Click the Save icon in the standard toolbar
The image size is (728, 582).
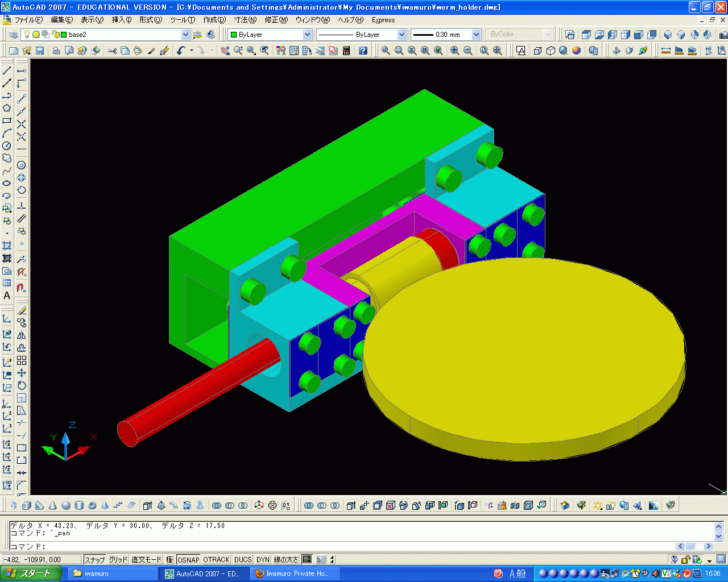(40, 51)
